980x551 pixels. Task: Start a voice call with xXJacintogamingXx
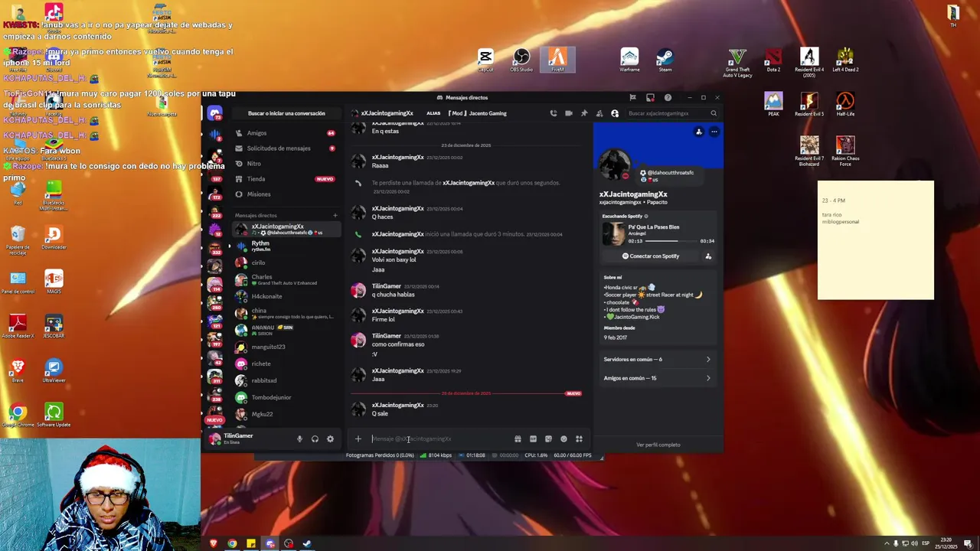554,113
